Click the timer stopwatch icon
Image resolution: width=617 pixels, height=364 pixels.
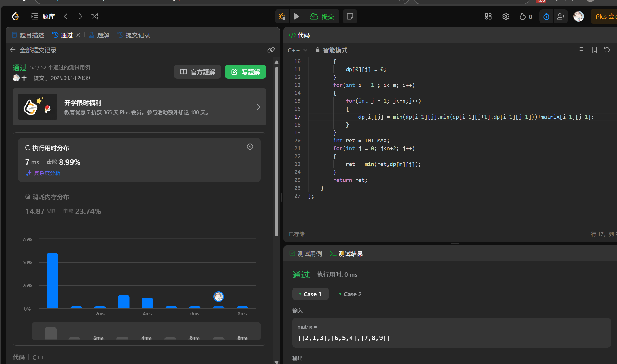[546, 16]
